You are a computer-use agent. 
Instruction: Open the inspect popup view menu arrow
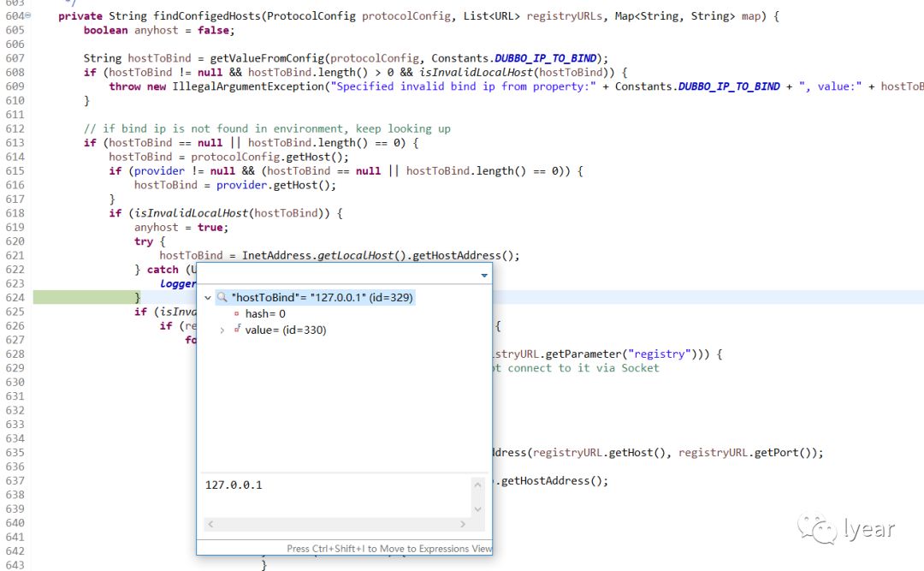[x=484, y=275]
